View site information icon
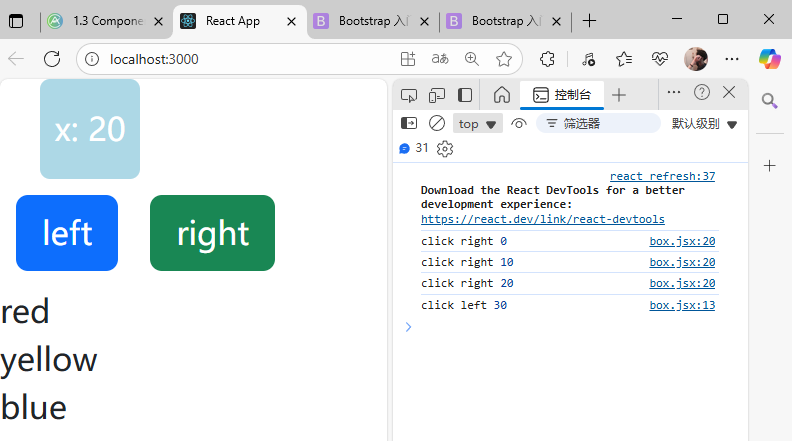 point(91,59)
